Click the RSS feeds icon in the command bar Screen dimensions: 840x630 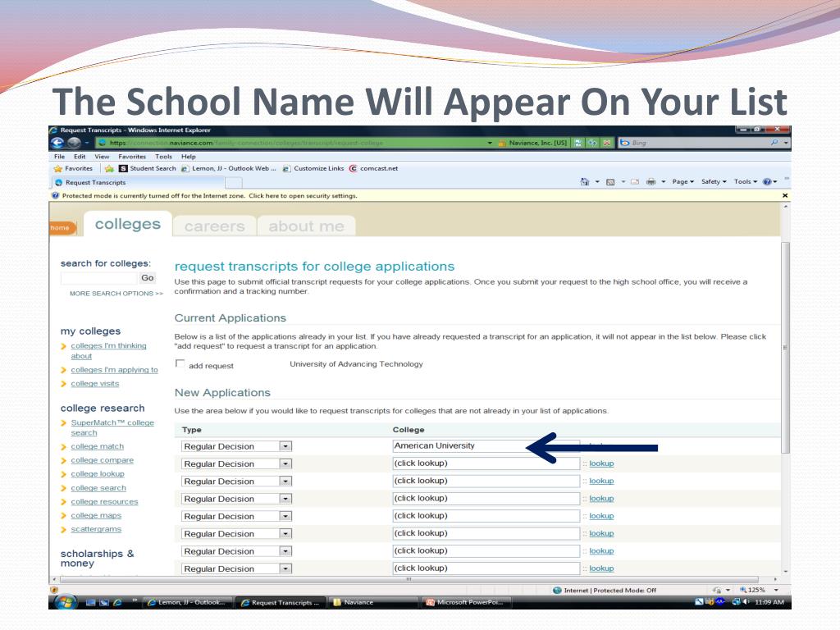610,182
